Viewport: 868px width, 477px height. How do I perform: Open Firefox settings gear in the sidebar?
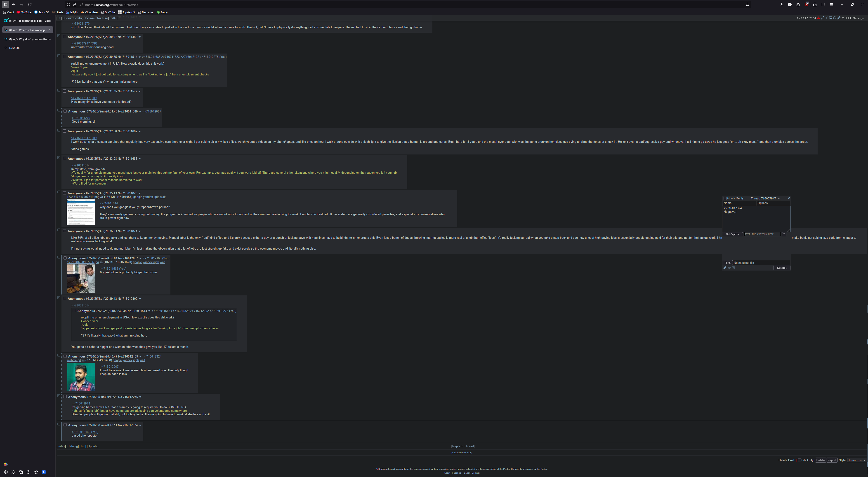coord(6,472)
